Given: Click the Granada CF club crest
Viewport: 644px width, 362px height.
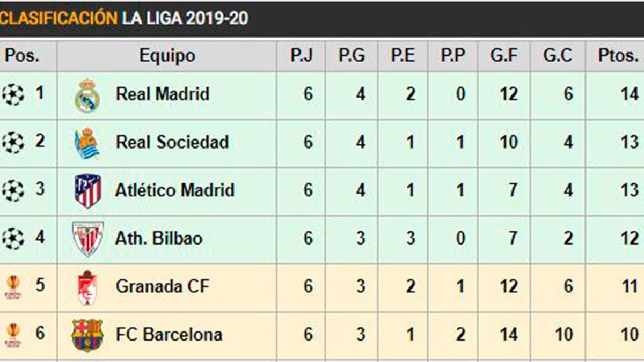Looking at the screenshot, I should point(87,287).
